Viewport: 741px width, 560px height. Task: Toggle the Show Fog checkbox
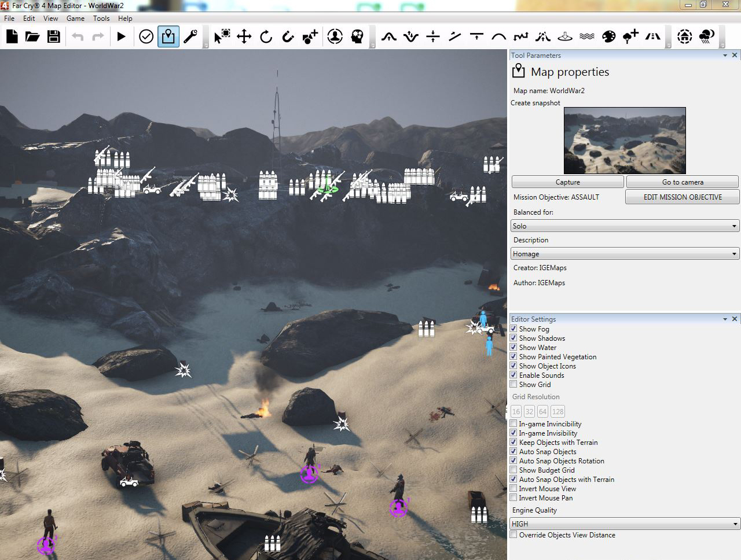coord(513,329)
